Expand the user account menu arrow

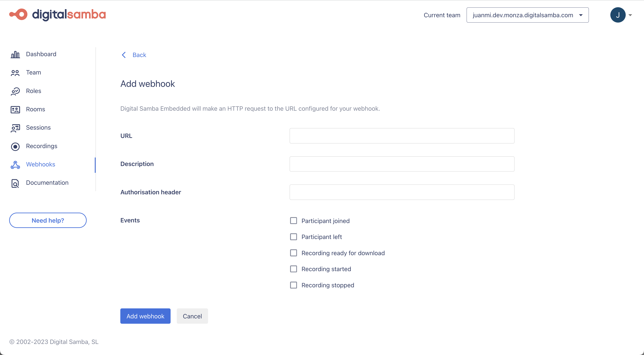pyautogui.click(x=630, y=15)
